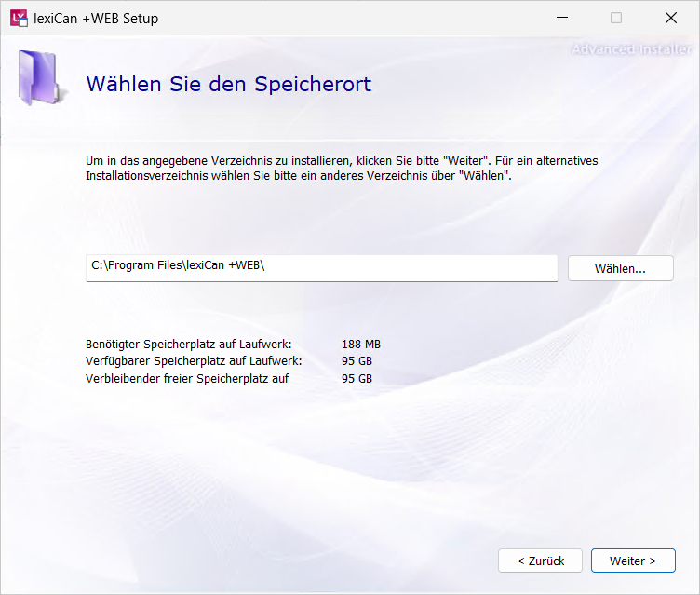Click the 95 GB value beside Verbleibender Speicherplatz
This screenshot has height=595, width=700.
coord(357,379)
